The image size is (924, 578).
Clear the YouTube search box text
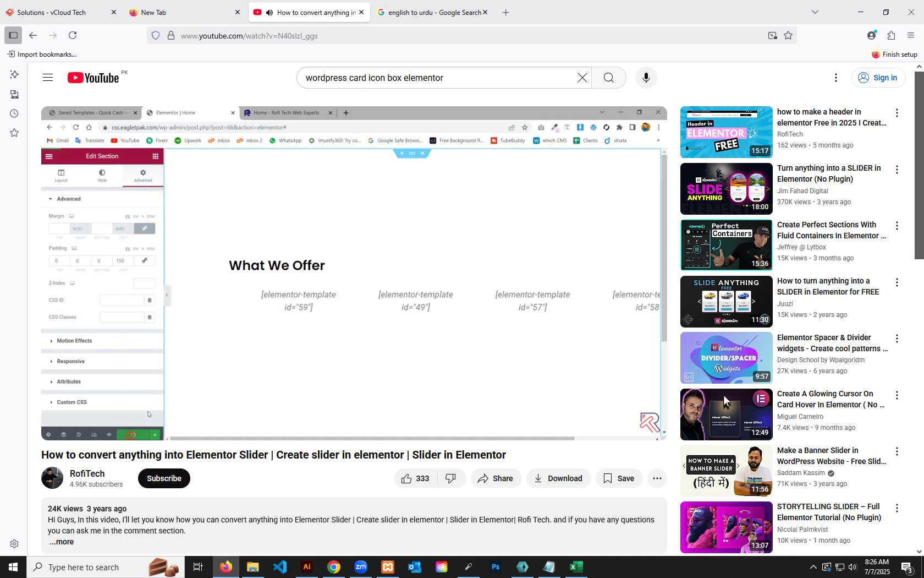pyautogui.click(x=582, y=78)
